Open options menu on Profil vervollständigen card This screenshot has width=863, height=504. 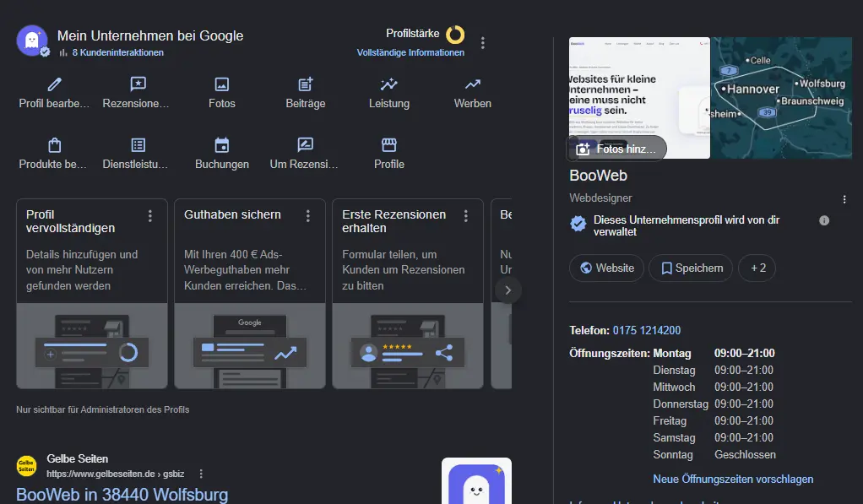coord(150,215)
